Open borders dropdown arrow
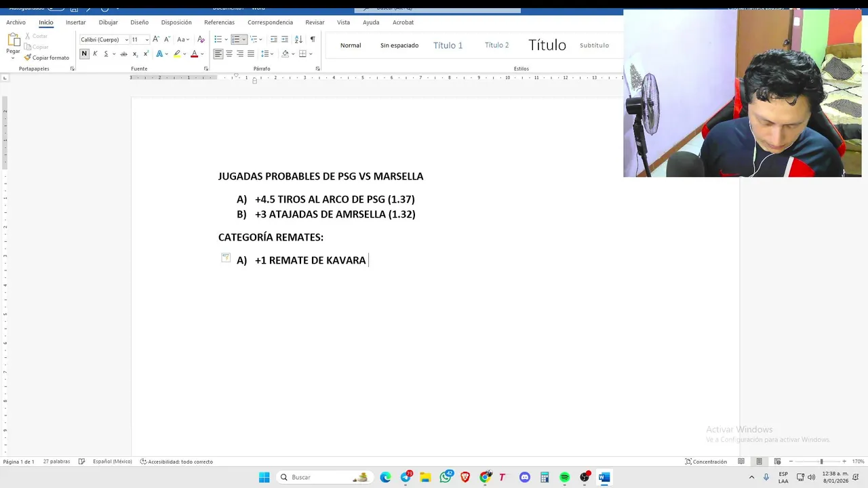 (x=311, y=54)
